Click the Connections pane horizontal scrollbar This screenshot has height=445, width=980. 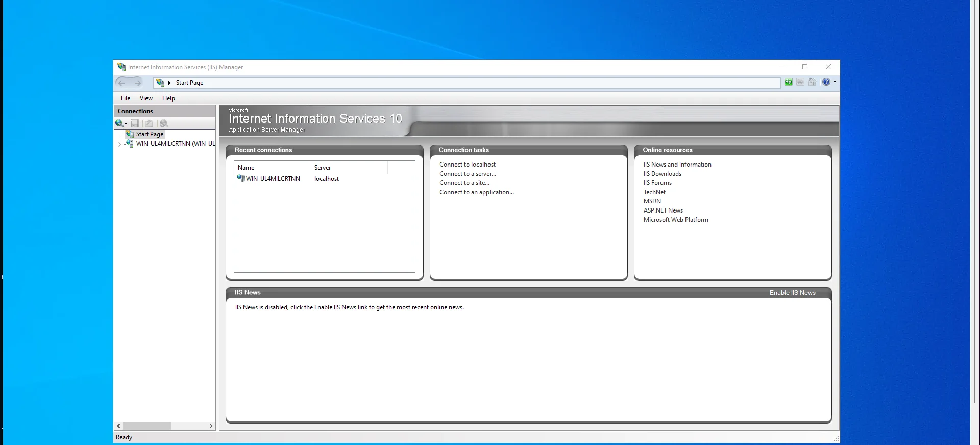tap(147, 426)
